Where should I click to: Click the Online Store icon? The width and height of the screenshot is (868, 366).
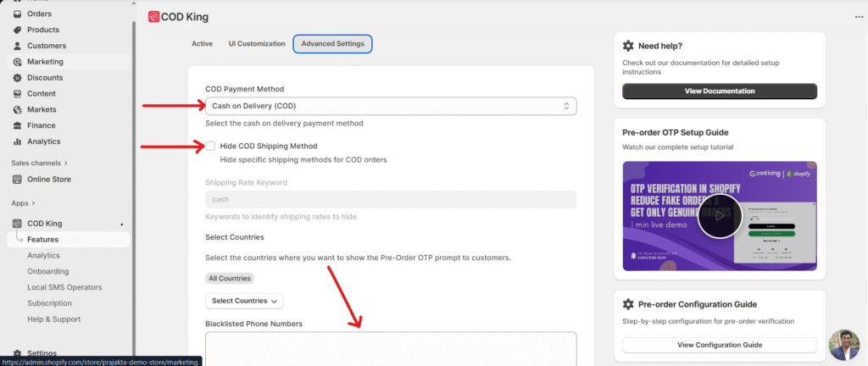pos(19,180)
